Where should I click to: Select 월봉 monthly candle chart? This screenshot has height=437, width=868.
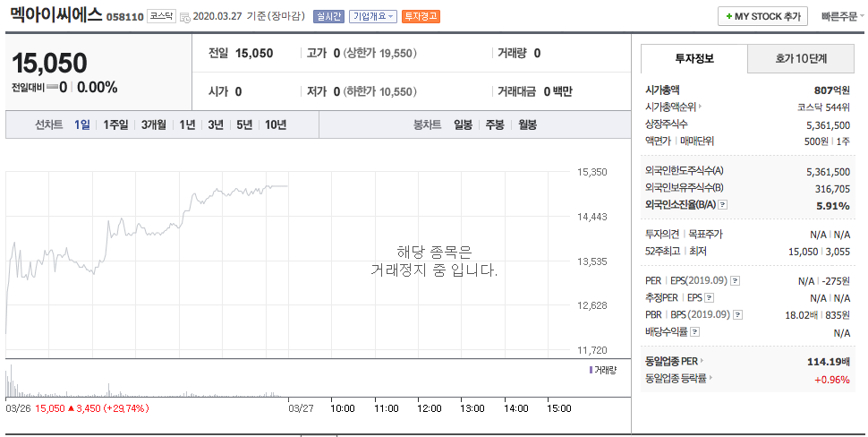point(527,124)
